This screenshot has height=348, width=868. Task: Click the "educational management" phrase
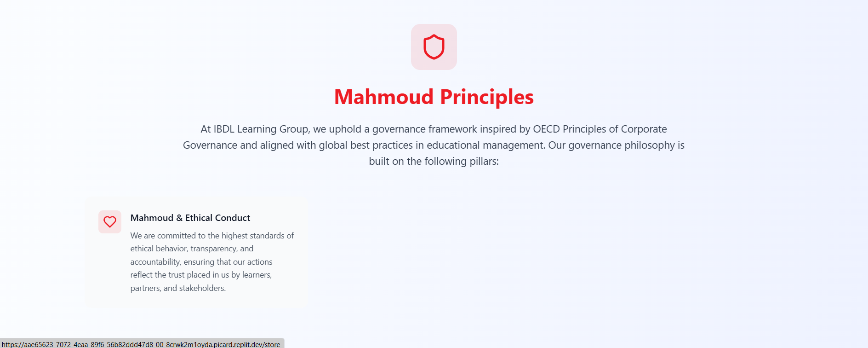(485, 145)
